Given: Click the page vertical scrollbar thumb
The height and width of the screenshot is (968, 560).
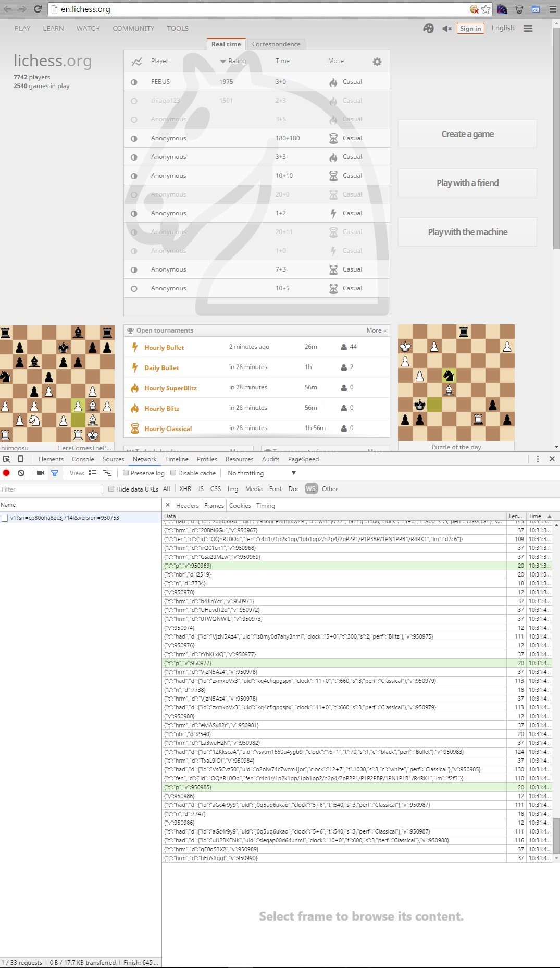Looking at the screenshot, I should coord(556,138).
